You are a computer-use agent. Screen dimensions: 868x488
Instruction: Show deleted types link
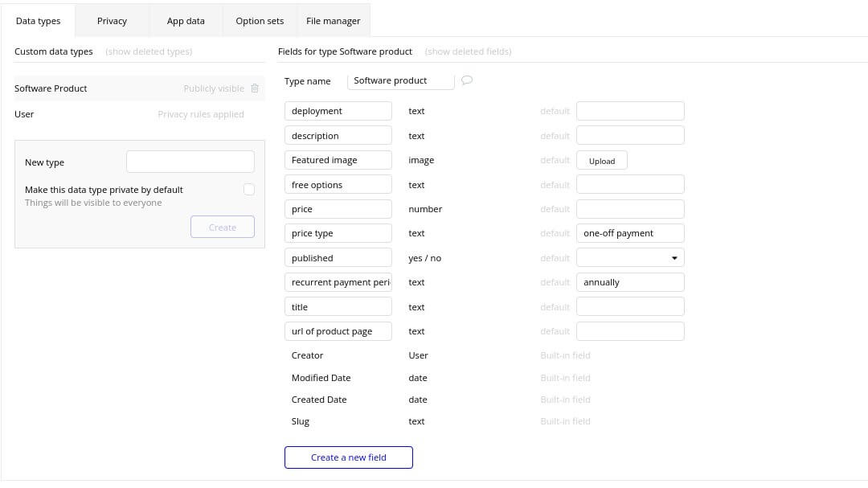coord(149,51)
